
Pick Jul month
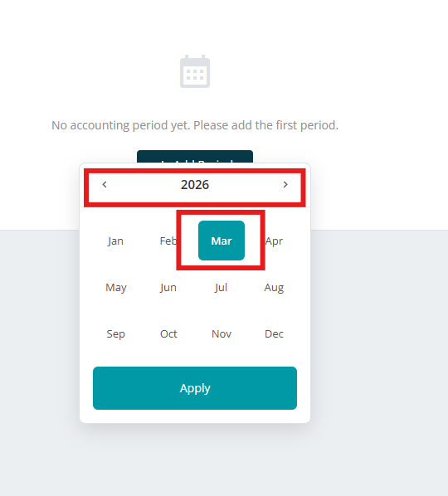tap(222, 288)
